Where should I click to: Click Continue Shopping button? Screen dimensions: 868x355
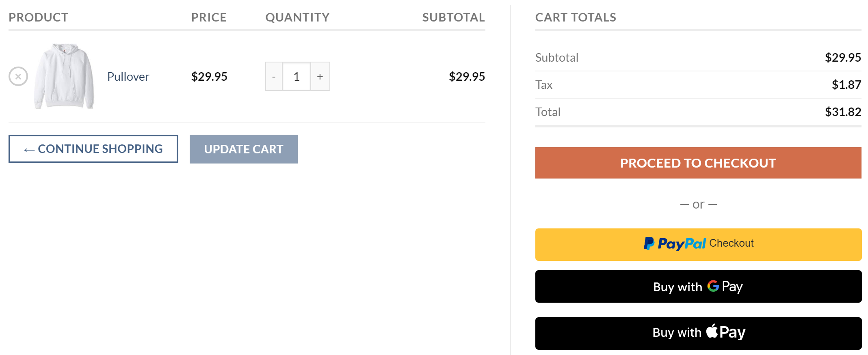(x=93, y=149)
